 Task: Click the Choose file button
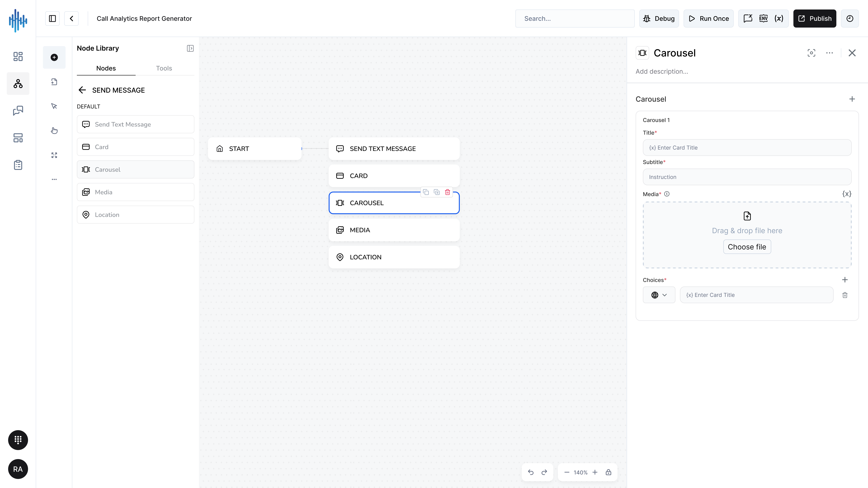coord(747,247)
